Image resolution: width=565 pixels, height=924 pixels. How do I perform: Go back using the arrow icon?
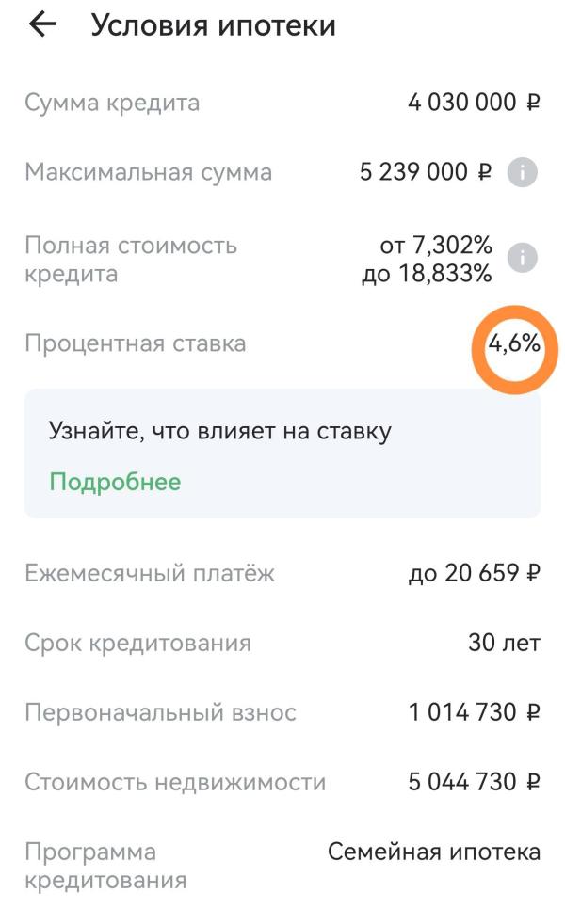click(x=41, y=25)
